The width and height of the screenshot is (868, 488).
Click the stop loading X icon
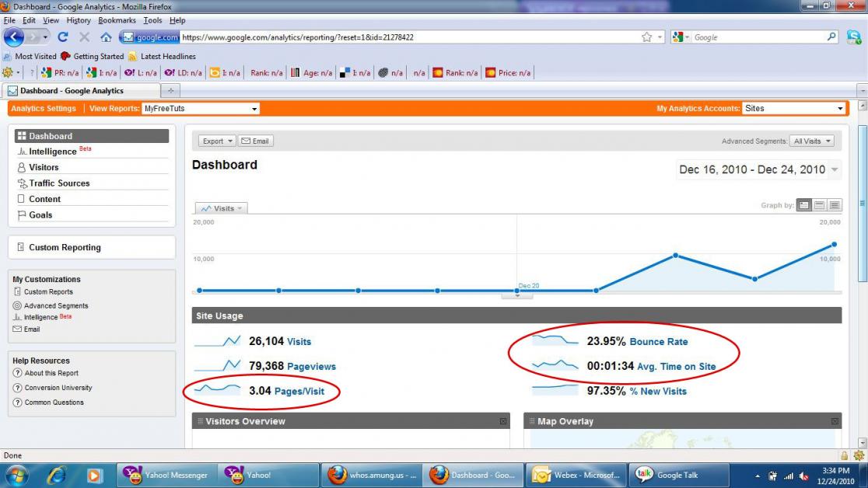click(84, 37)
